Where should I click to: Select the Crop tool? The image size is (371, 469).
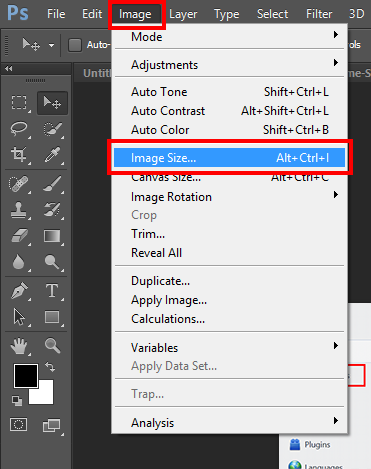19,155
